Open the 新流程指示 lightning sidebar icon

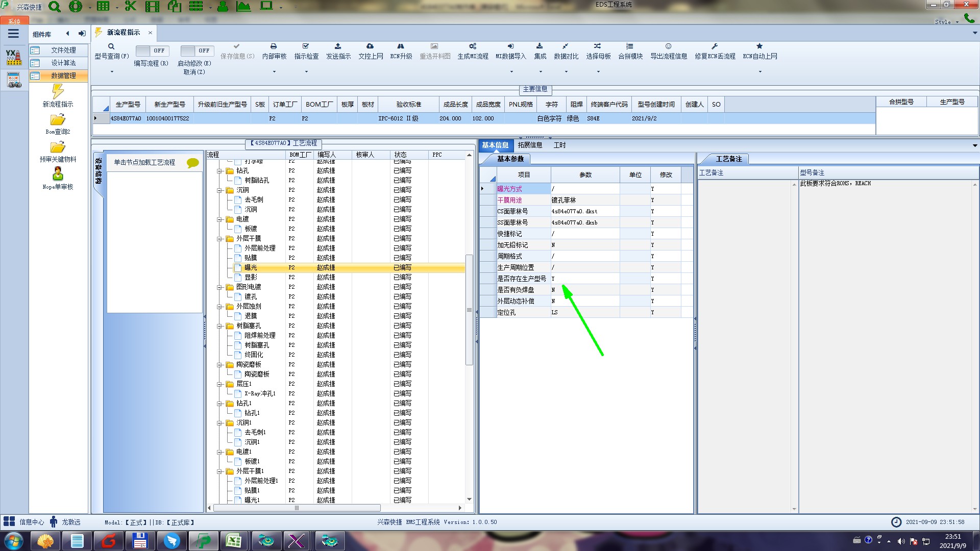coord(58,92)
